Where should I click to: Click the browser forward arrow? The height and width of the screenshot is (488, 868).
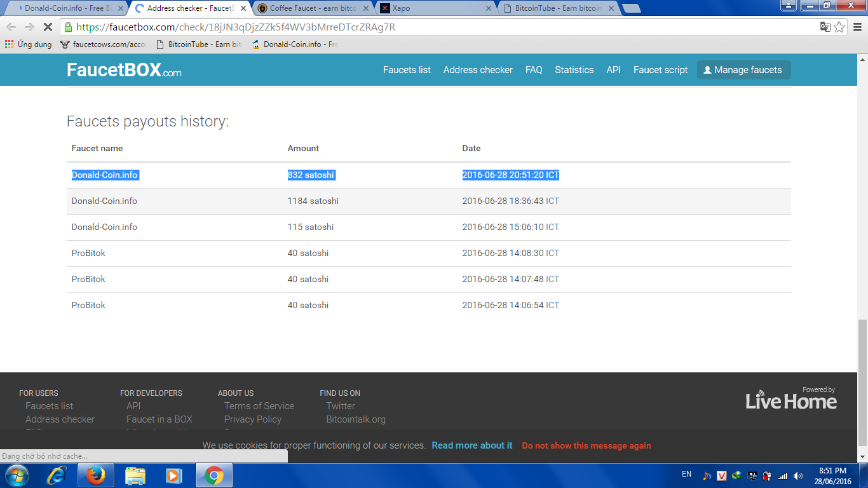[29, 27]
